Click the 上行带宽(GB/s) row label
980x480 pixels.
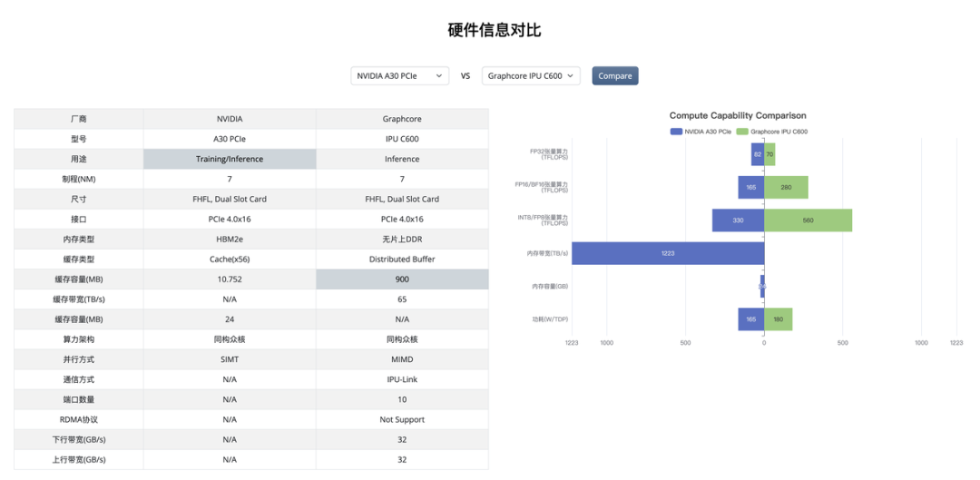point(79,459)
